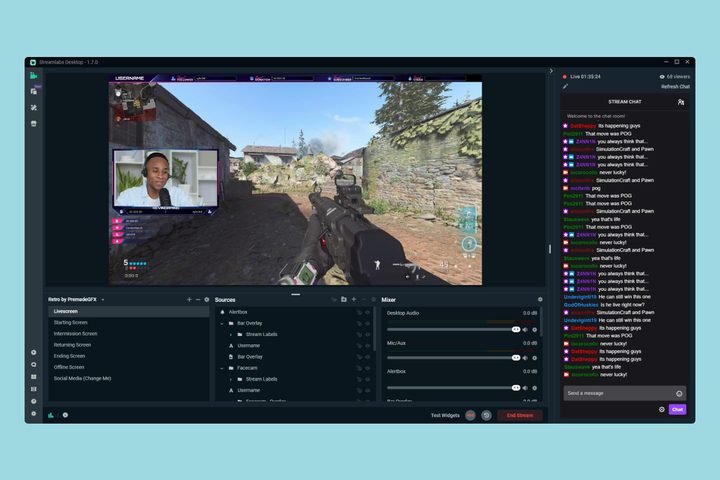Open Desktop Audio source settings gear
720x480 pixels.
point(535,330)
